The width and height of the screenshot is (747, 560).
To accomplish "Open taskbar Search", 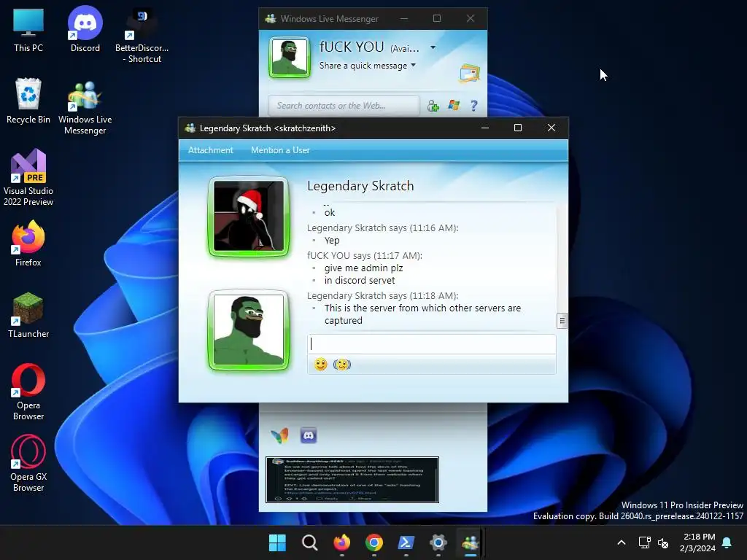I will click(x=309, y=542).
